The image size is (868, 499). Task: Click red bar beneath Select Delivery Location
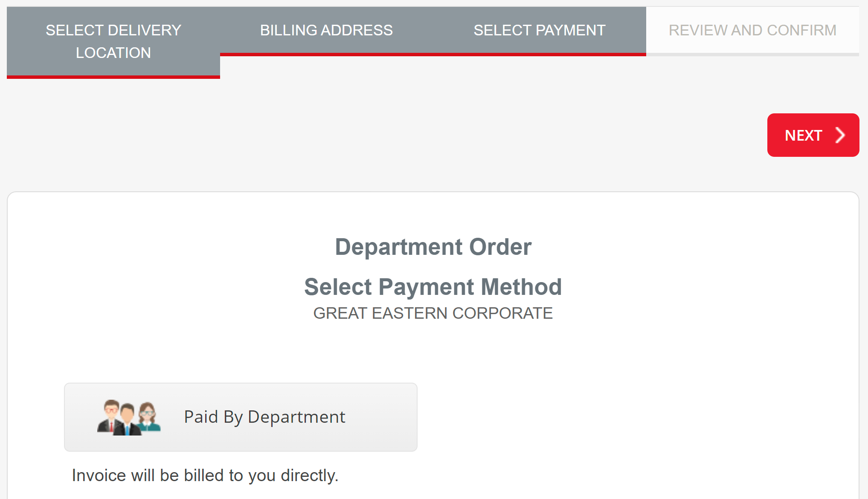tap(113, 77)
